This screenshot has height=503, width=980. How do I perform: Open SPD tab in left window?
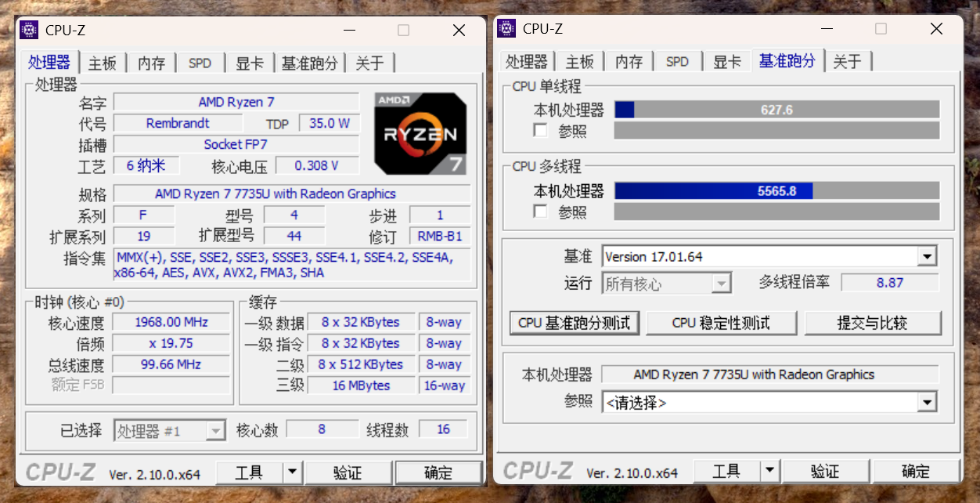[200, 63]
